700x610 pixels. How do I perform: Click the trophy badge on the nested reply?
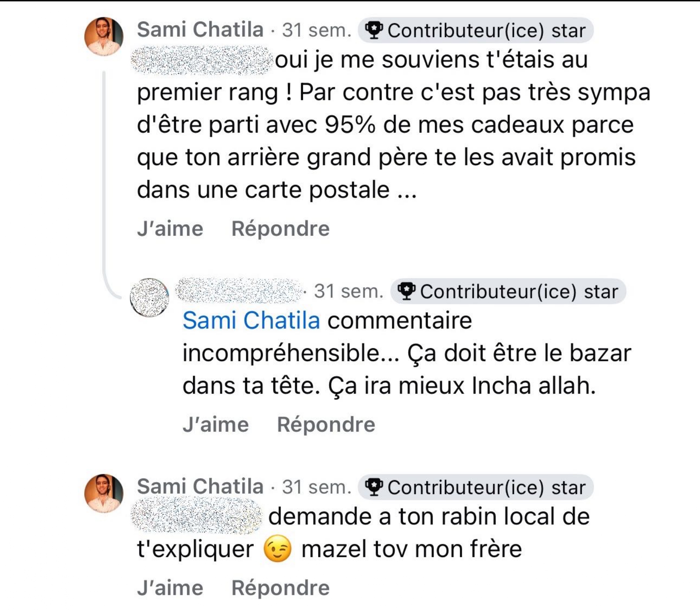pos(508,292)
